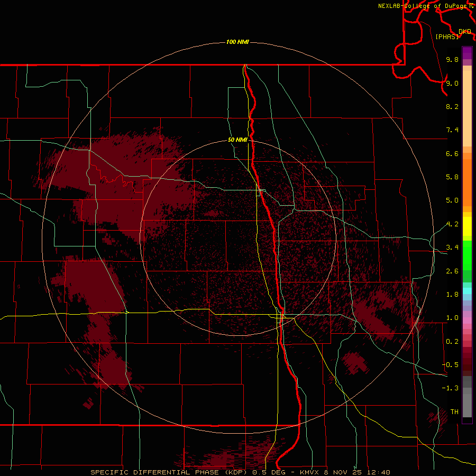Click the [PHAS] unit label
Screen dimensions: 476x476
pos(447,37)
